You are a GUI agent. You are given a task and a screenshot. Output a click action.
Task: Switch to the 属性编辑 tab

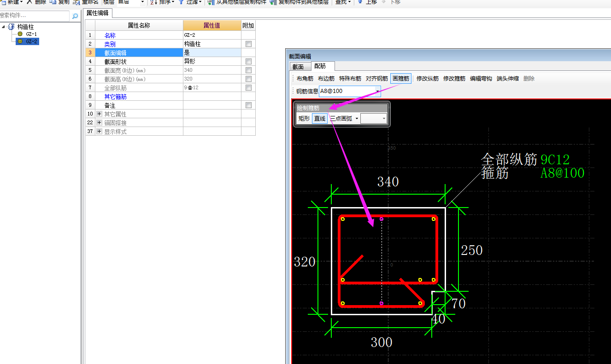[98, 13]
